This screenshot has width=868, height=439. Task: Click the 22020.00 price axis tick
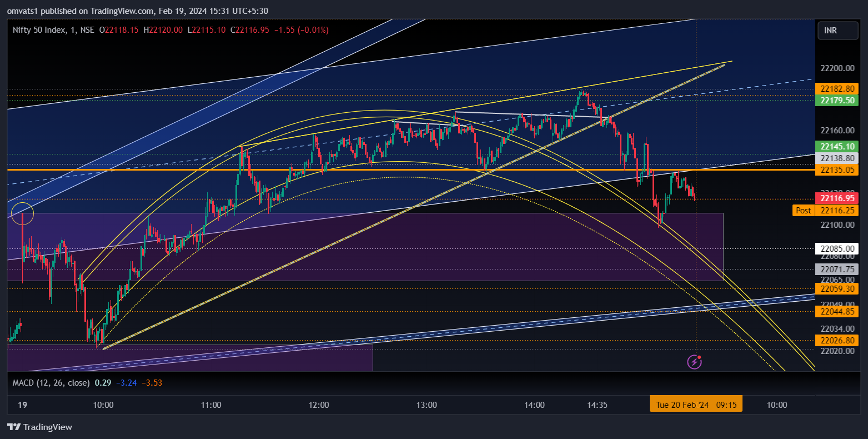click(x=837, y=351)
